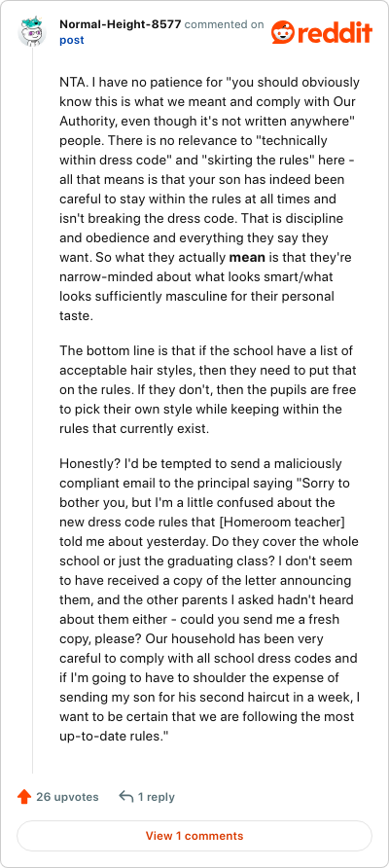Click the 'commented on' label text

[x=224, y=25]
